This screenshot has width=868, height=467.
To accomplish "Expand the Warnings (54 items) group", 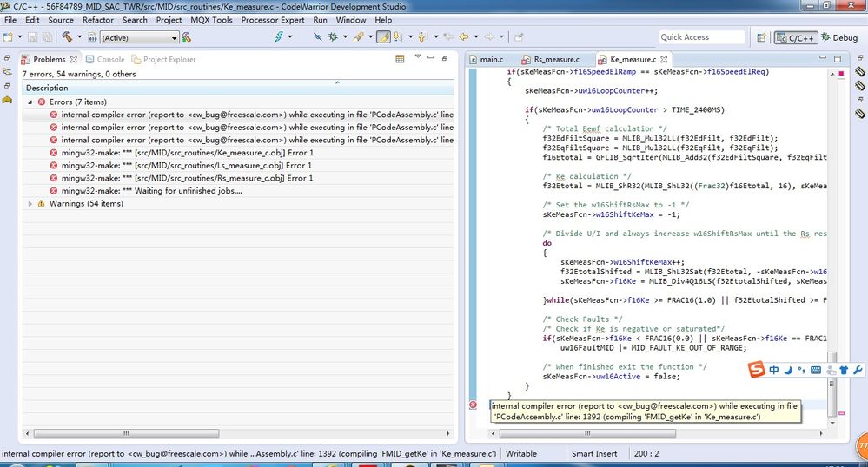I will [31, 204].
